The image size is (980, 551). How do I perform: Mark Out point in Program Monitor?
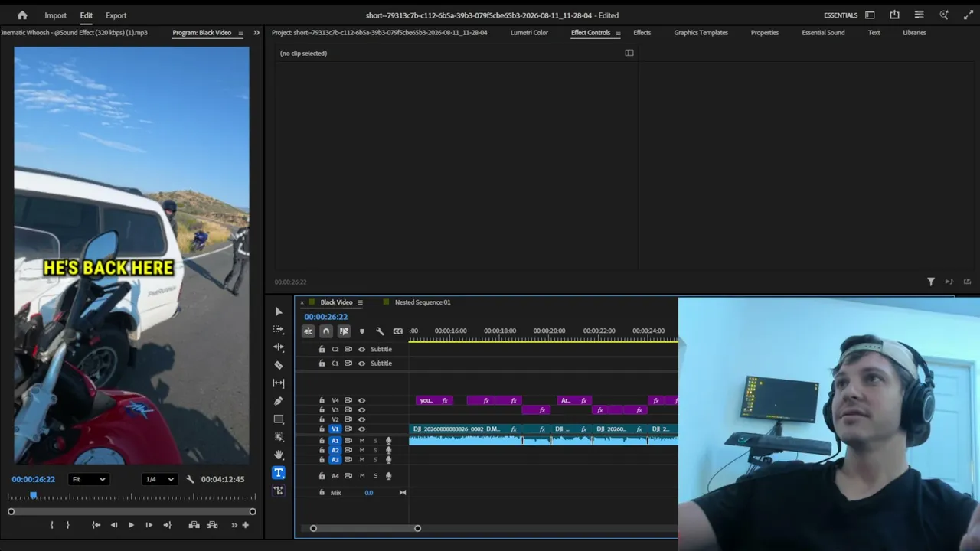click(67, 525)
